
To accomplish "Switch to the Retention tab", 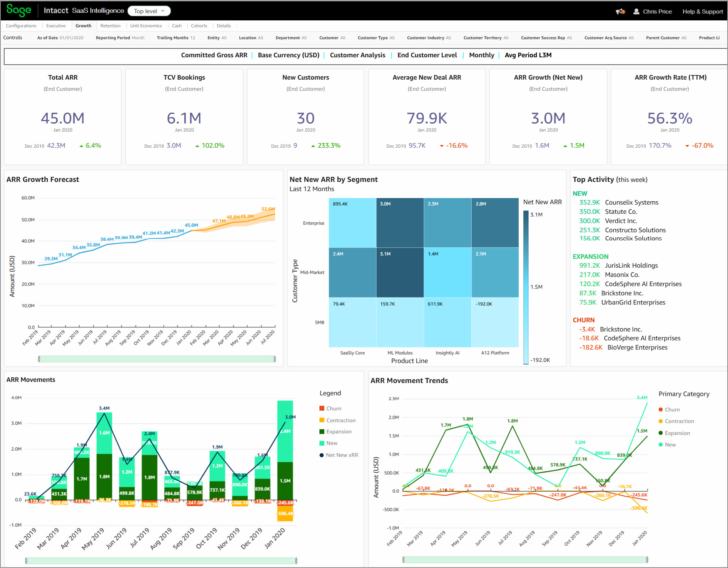I will point(111,26).
